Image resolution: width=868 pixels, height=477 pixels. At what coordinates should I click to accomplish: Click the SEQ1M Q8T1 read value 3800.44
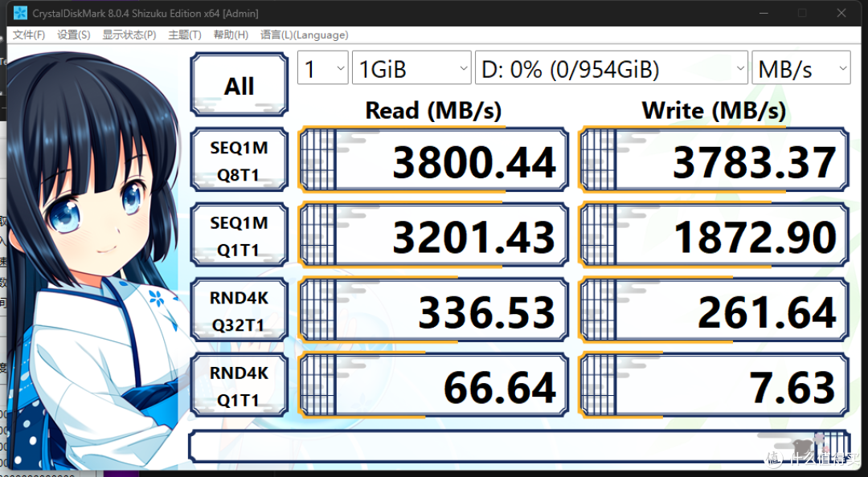433,160
